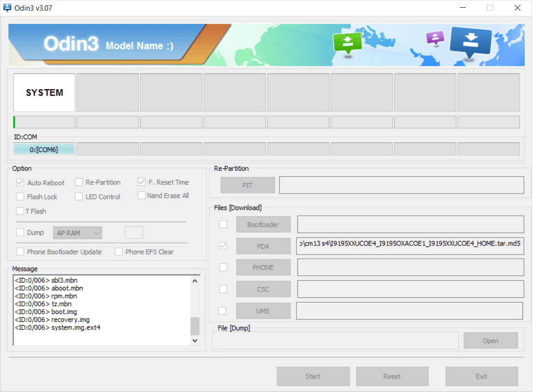Close the Odin3 window

(518, 7)
